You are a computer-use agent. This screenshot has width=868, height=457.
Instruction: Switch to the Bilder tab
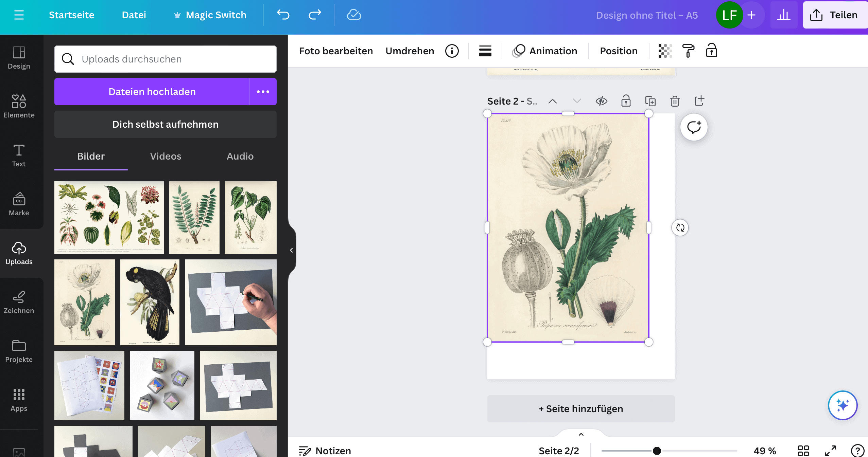[x=91, y=156]
